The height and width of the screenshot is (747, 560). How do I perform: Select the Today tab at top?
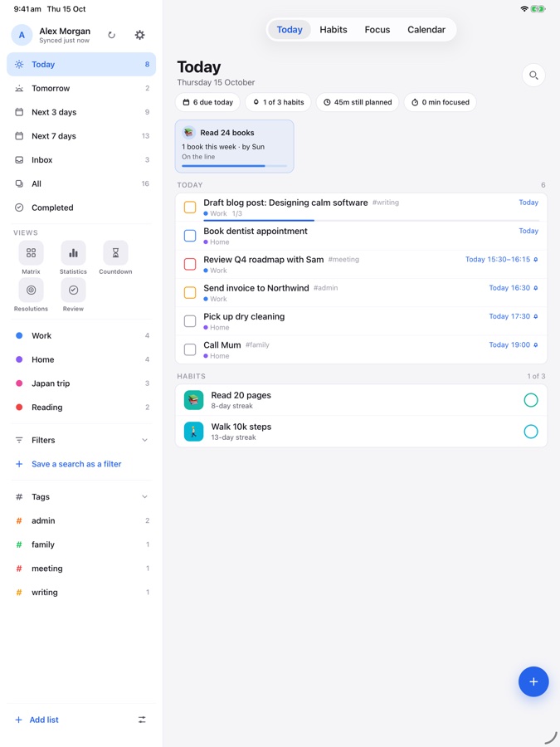click(290, 30)
